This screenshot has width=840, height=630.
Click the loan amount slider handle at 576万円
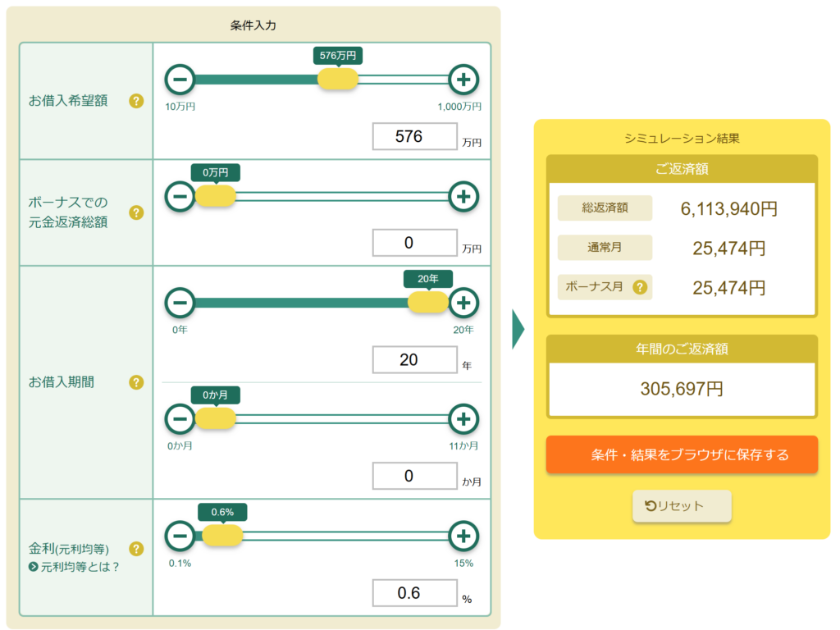[x=338, y=80]
